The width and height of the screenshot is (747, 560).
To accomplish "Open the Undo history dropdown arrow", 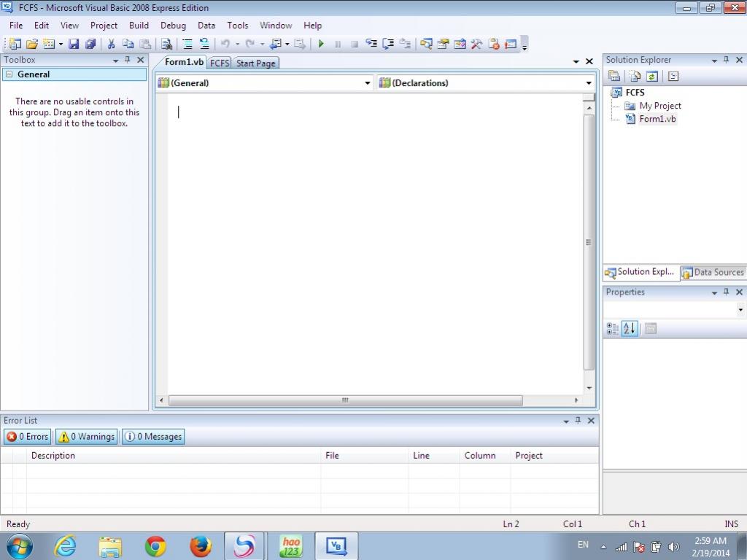I will pos(237,44).
